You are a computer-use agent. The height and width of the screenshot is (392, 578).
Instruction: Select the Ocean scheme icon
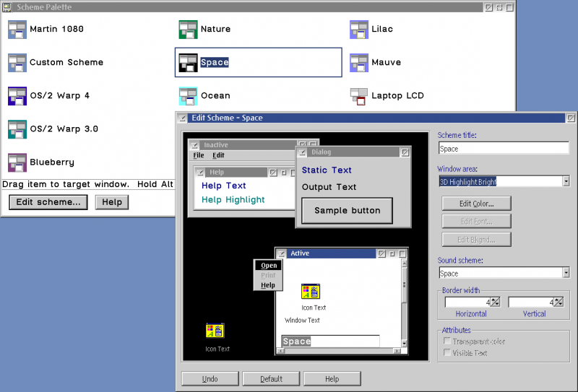188,96
